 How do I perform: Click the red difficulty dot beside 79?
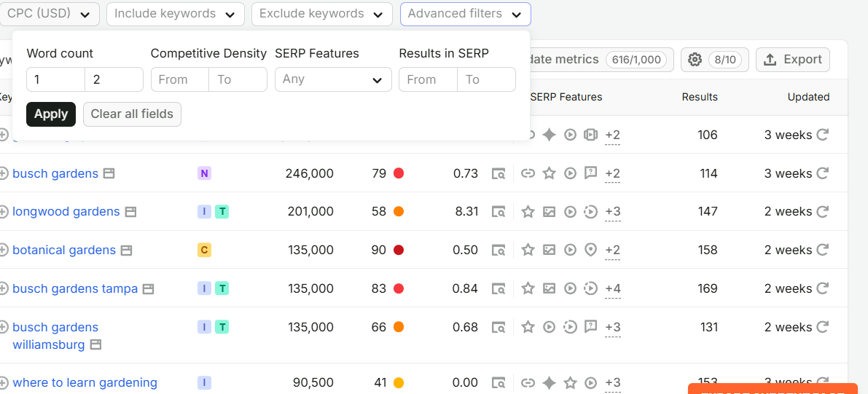[398, 173]
